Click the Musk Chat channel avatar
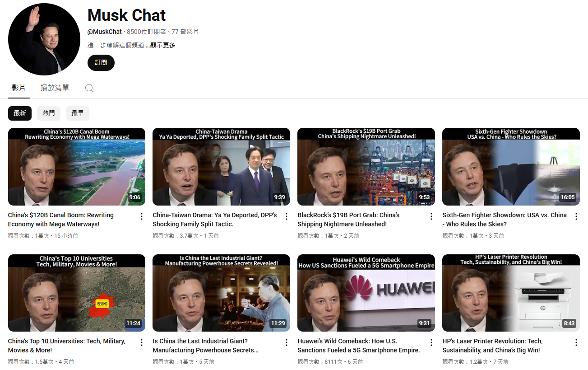Screen dimensions: 588x370 click(44, 39)
